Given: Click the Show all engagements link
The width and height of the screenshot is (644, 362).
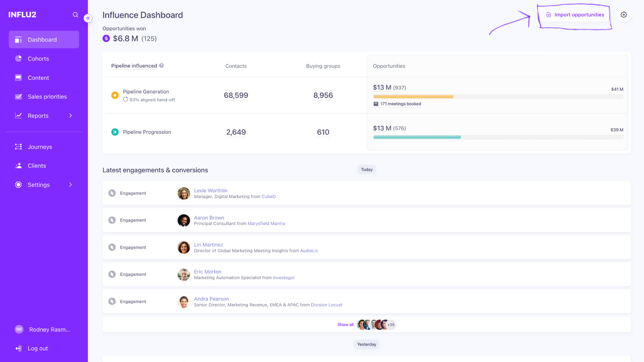Looking at the screenshot, I should point(345,324).
